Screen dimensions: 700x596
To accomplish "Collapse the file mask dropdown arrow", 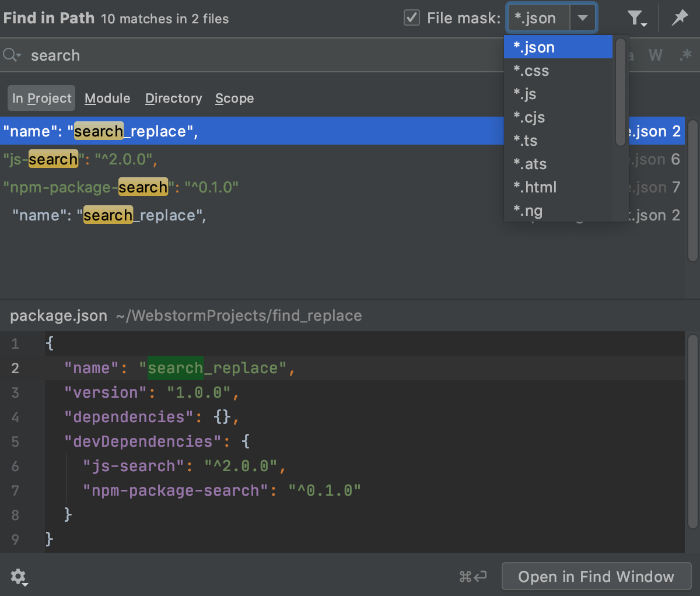I will click(x=583, y=17).
